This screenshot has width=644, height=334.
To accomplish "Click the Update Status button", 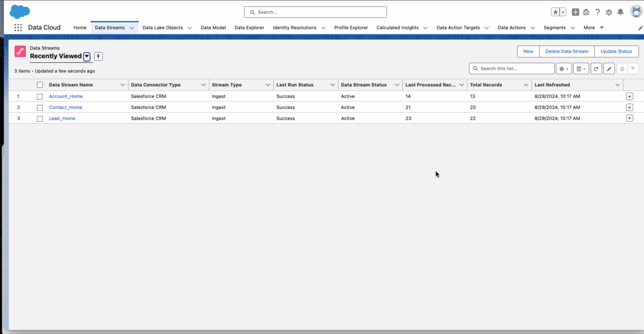I will 616,52.
